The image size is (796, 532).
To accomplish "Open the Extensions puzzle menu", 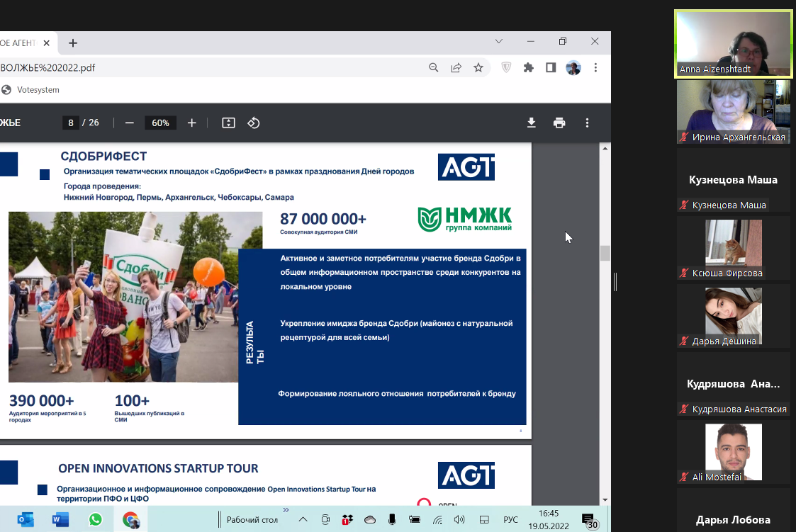I will (x=529, y=67).
